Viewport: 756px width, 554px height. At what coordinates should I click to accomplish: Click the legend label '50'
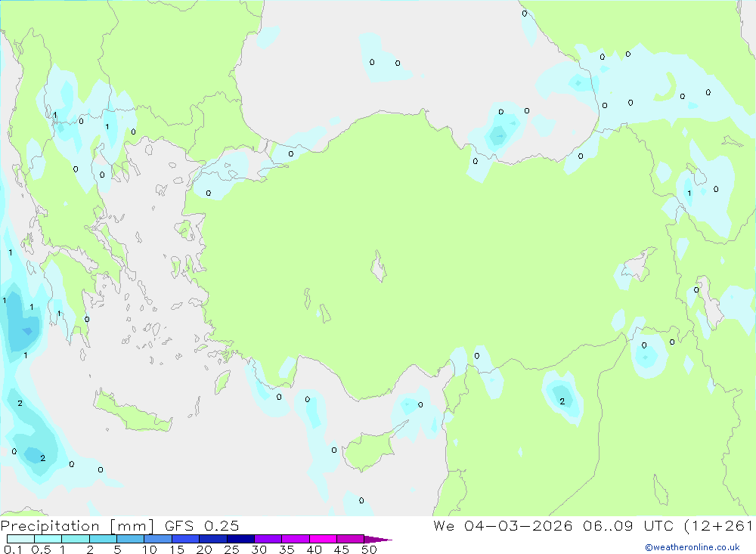[x=369, y=549]
